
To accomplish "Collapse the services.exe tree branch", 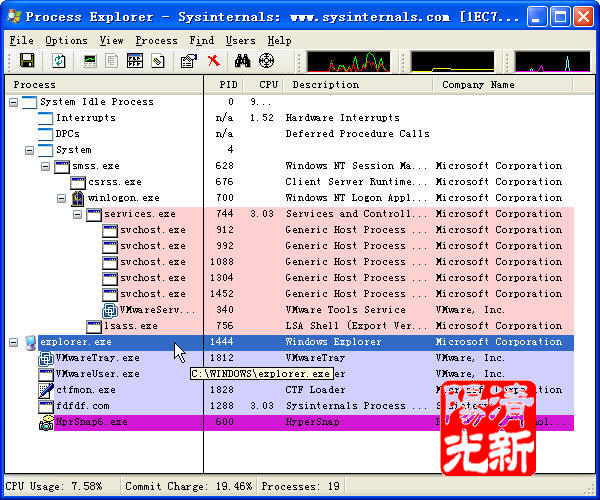I will pos(77,214).
